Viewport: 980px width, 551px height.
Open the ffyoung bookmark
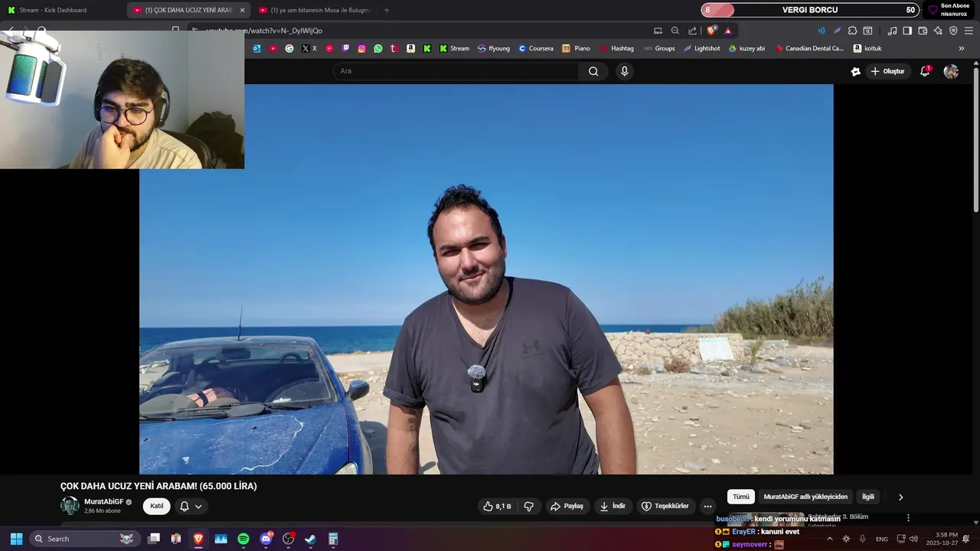click(494, 48)
